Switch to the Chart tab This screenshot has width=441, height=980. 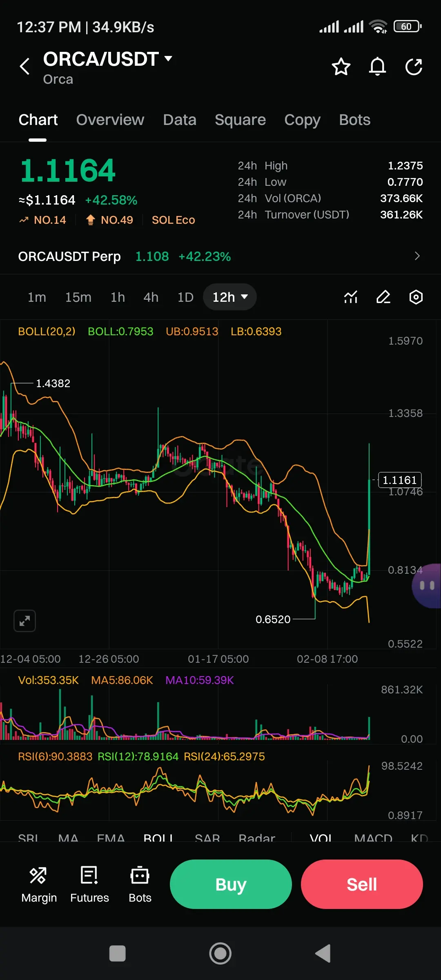38,120
